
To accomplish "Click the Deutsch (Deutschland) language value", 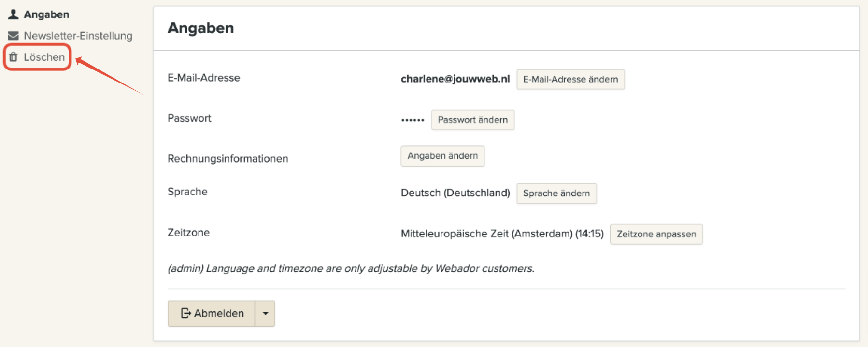I will pyautogui.click(x=455, y=193).
